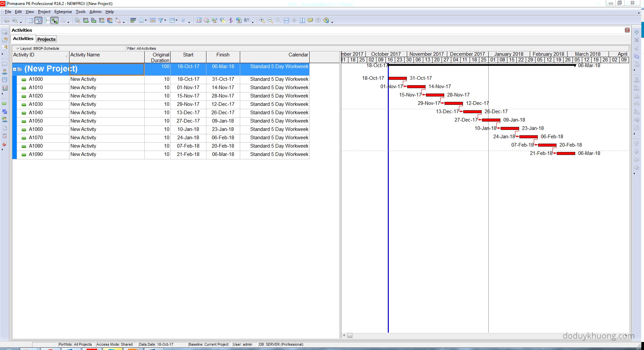Toggle relationship lines display button
This screenshot has height=350, width=644.
54,21
